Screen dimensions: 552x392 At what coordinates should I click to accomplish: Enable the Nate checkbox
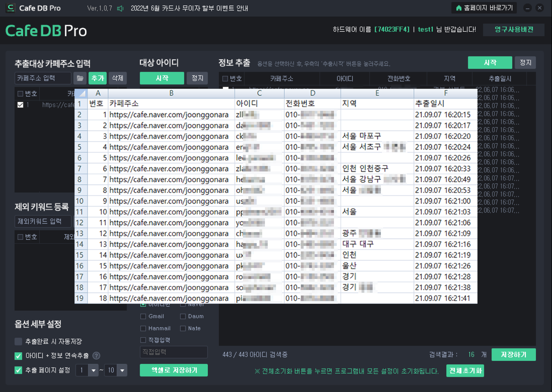183,328
